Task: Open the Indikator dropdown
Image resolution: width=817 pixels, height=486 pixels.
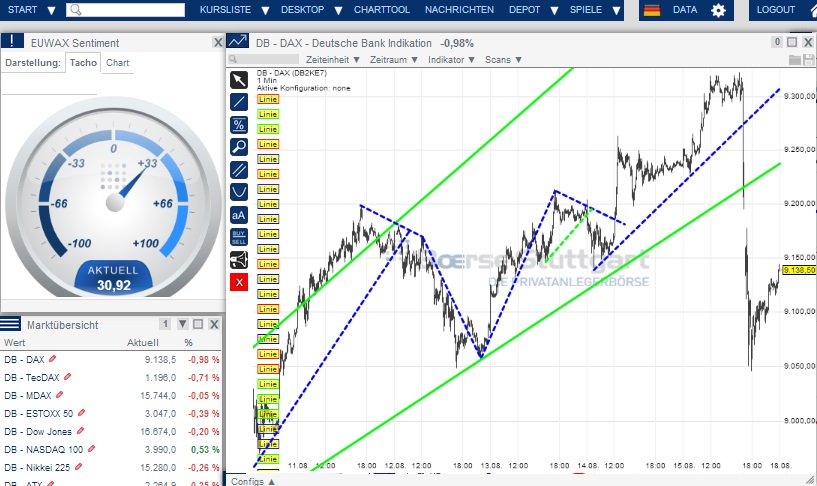Action: [451, 60]
